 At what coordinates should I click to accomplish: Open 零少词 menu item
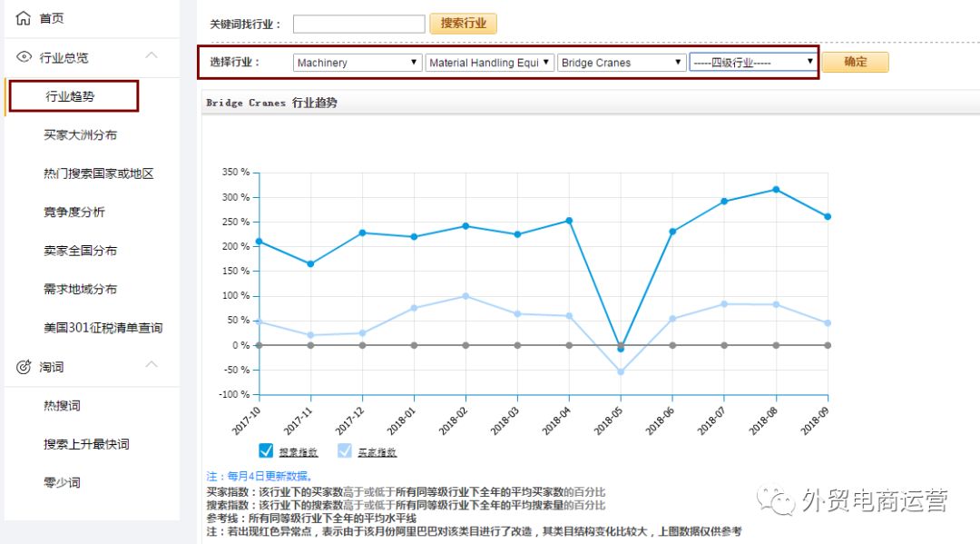(62, 483)
